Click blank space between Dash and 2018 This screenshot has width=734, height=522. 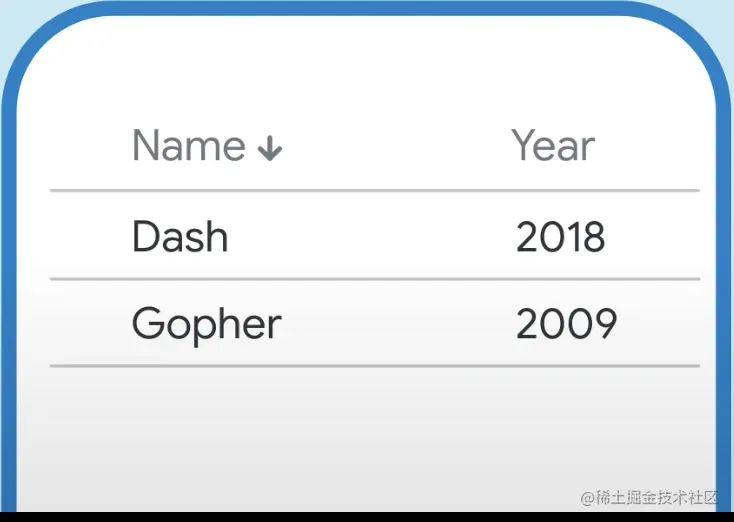pyautogui.click(x=372, y=236)
